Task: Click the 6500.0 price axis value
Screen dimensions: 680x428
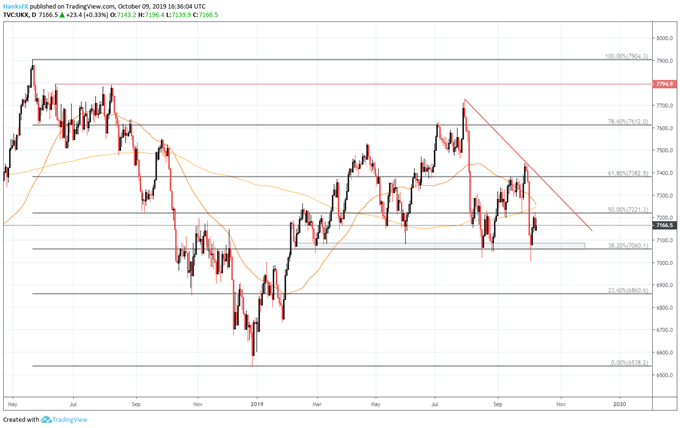Action: coord(664,375)
